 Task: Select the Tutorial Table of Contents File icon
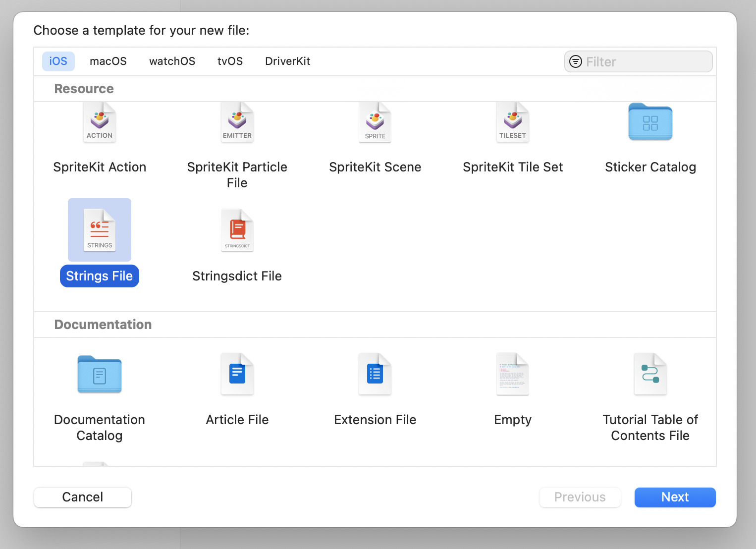click(650, 374)
